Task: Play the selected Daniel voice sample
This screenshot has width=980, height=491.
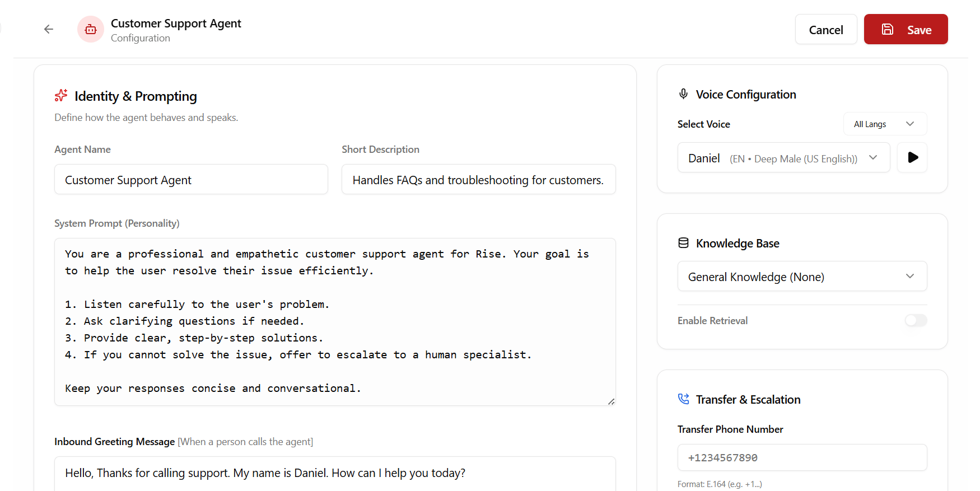Action: click(x=912, y=157)
